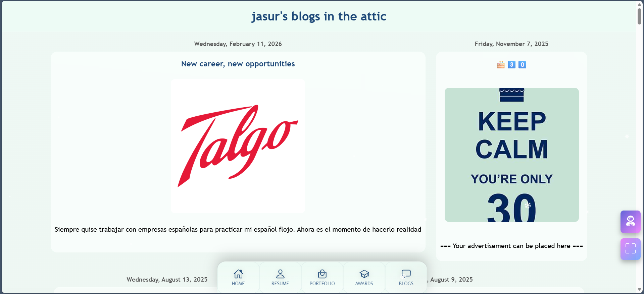Viewport: 644px width, 294px height.
Task: Go to the AWARDS nav label
Action: 364,284
